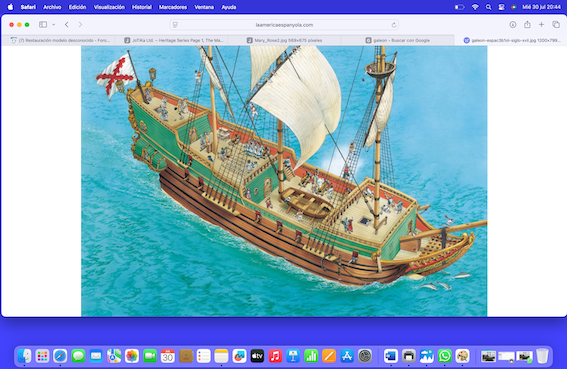
Task: Toggle the Safari sidebar button
Action: 43,25
